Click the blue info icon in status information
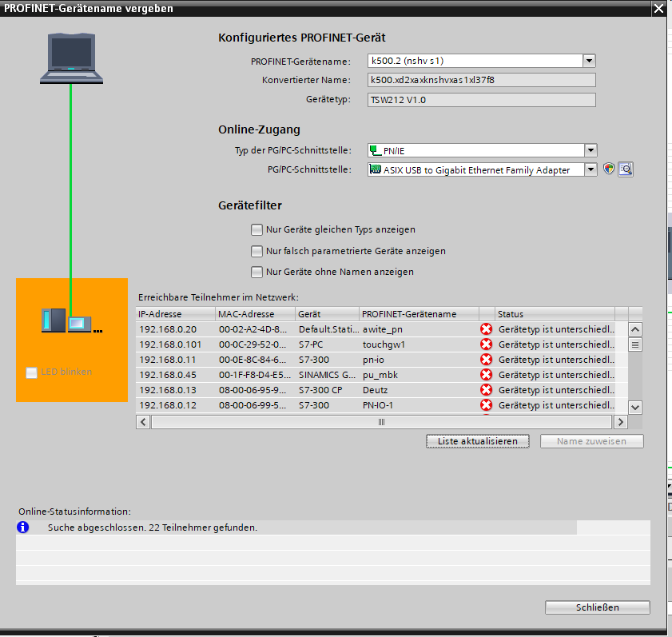The height and width of the screenshot is (637, 672). click(23, 528)
